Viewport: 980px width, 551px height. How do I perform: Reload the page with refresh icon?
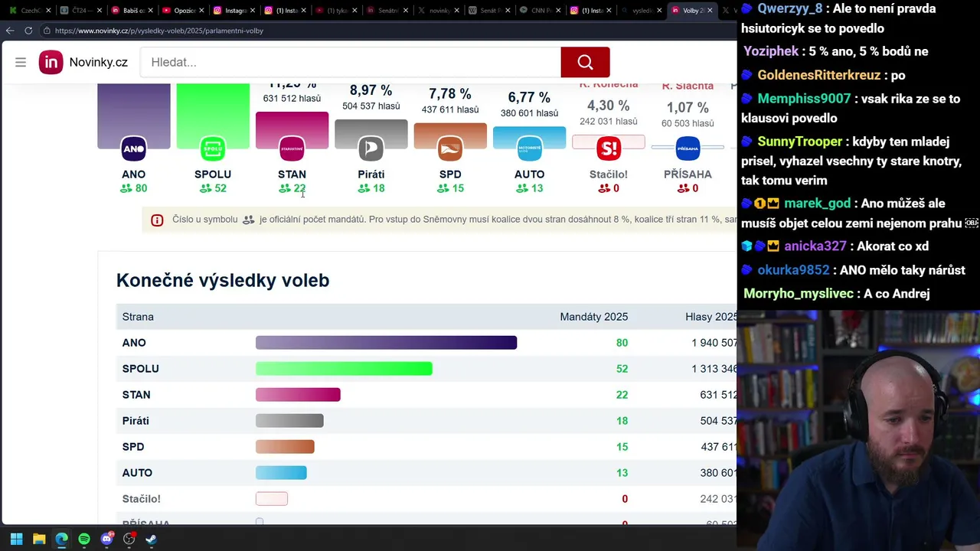pyautogui.click(x=28, y=31)
